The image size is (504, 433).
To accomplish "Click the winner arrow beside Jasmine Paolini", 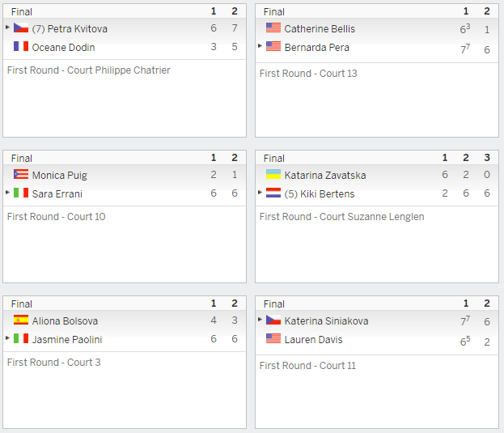I will pyautogui.click(x=7, y=337).
